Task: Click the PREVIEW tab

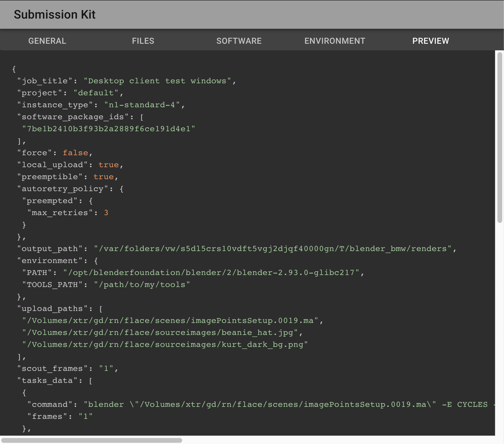Action: [431, 41]
